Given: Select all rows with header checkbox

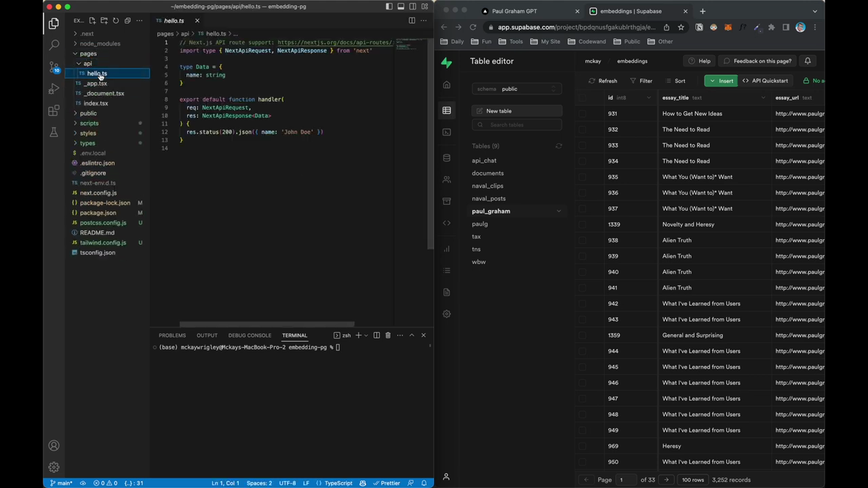Looking at the screenshot, I should (x=583, y=98).
